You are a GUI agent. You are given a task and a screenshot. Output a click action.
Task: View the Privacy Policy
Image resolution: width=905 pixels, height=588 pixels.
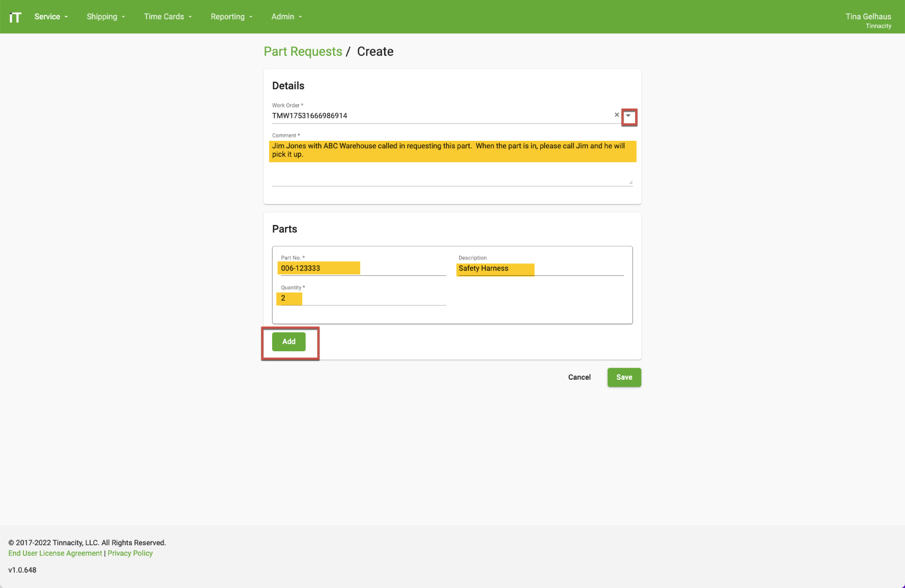(130, 553)
